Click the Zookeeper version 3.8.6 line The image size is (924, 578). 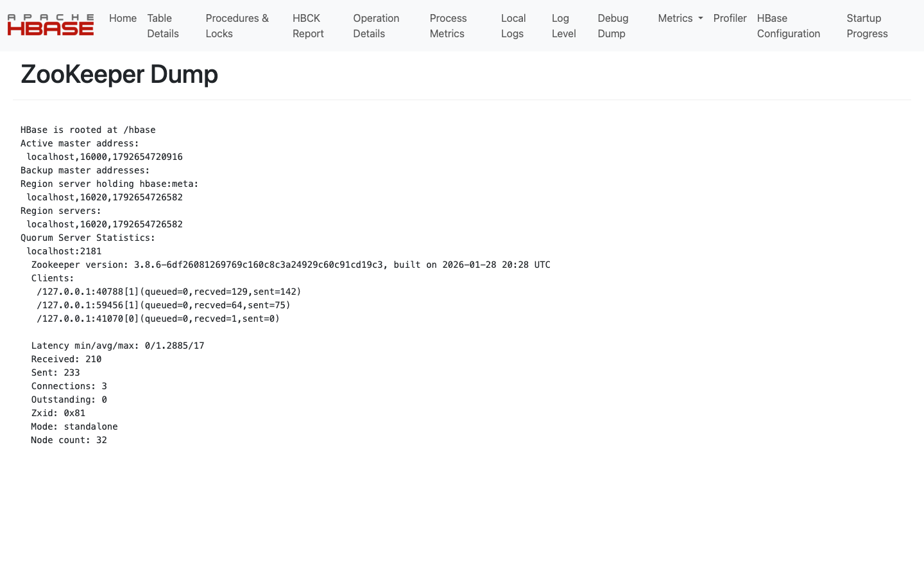(x=291, y=265)
